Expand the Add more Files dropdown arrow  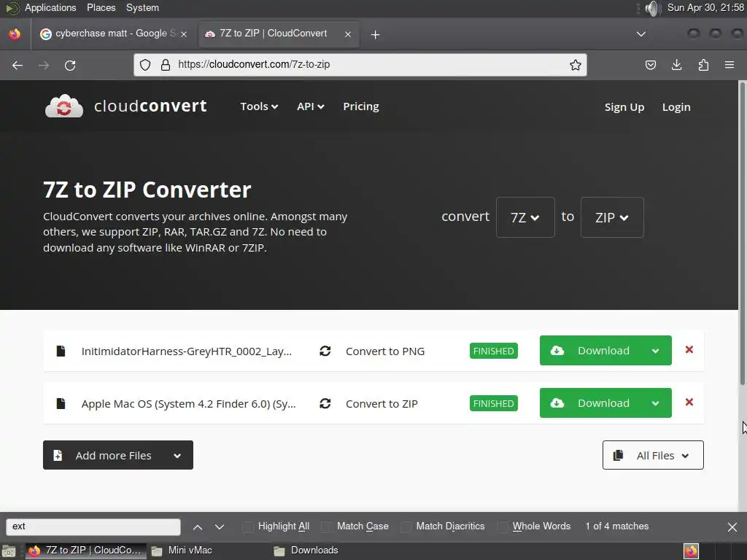tap(177, 455)
